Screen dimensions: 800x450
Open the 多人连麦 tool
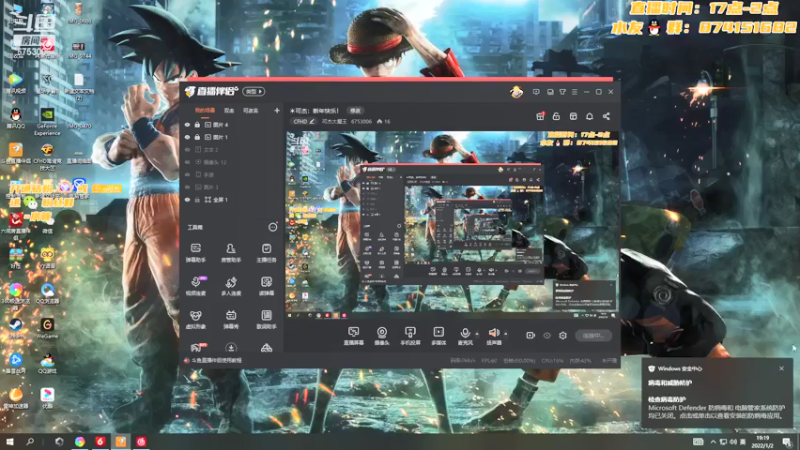pos(231,286)
